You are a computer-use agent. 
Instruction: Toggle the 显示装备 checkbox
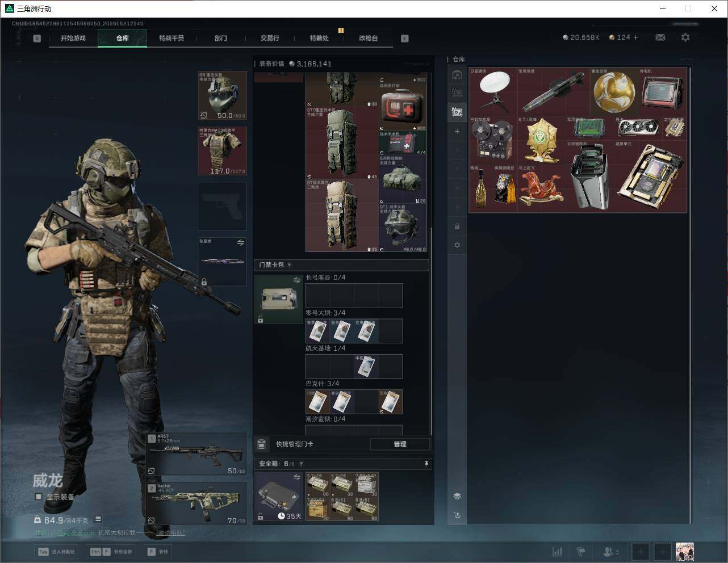tap(39, 497)
